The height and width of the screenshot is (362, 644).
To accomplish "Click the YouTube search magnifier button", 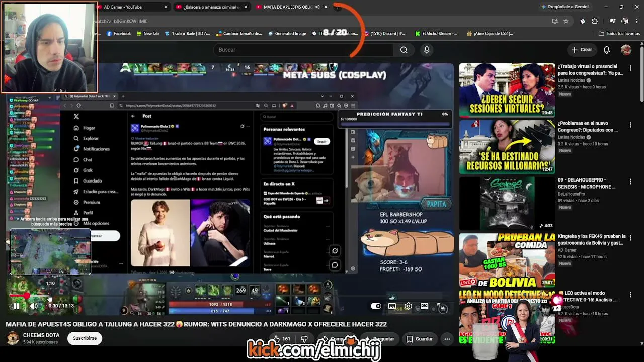I will [404, 50].
